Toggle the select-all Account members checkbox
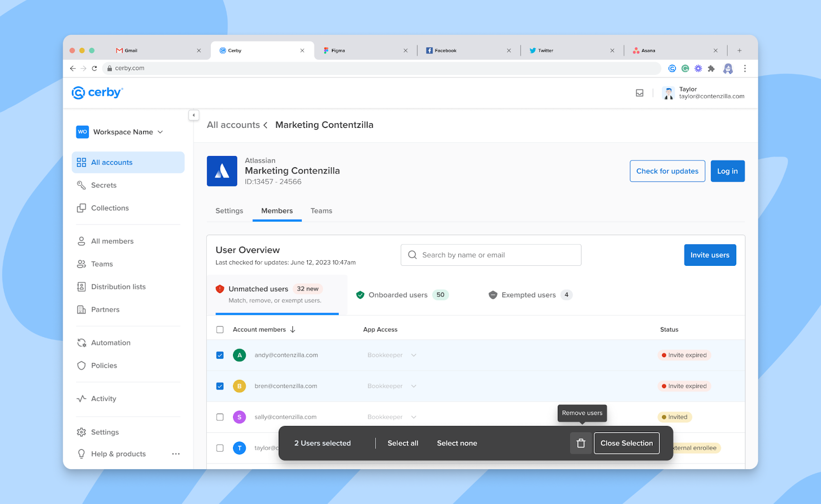The width and height of the screenshot is (821, 504). point(220,329)
